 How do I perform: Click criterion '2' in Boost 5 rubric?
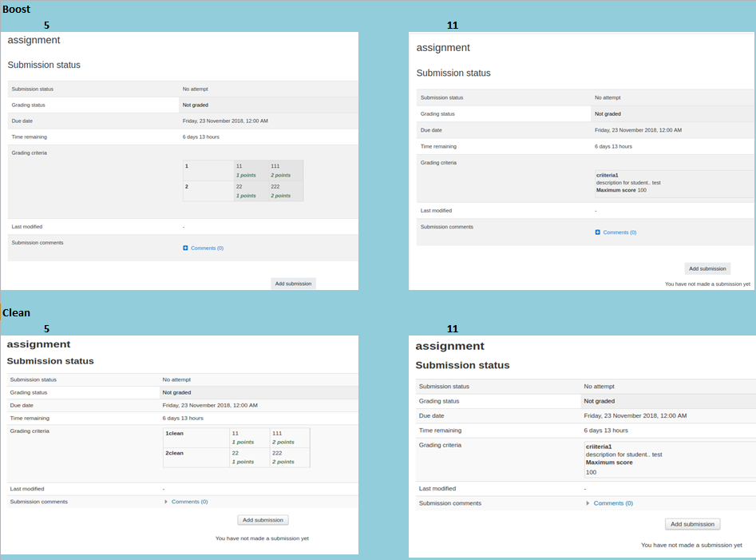(208, 191)
